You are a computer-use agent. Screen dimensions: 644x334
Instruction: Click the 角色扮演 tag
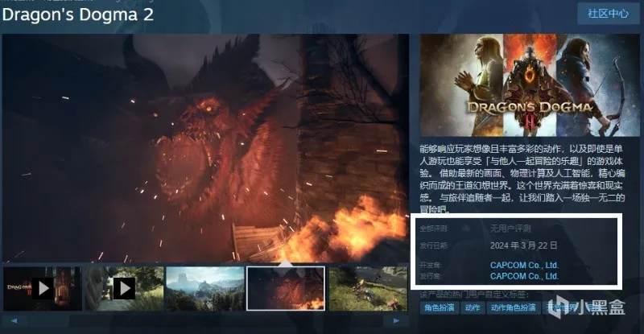(439, 307)
